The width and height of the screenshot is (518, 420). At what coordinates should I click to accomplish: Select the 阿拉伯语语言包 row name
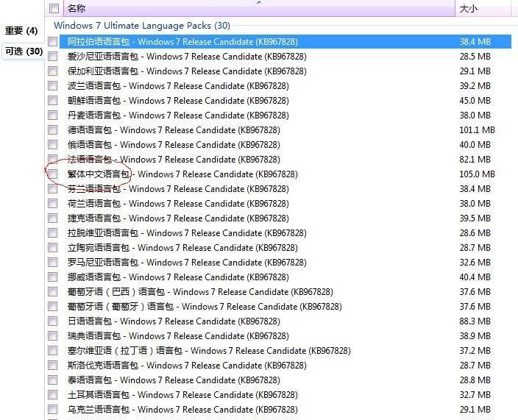point(182,42)
